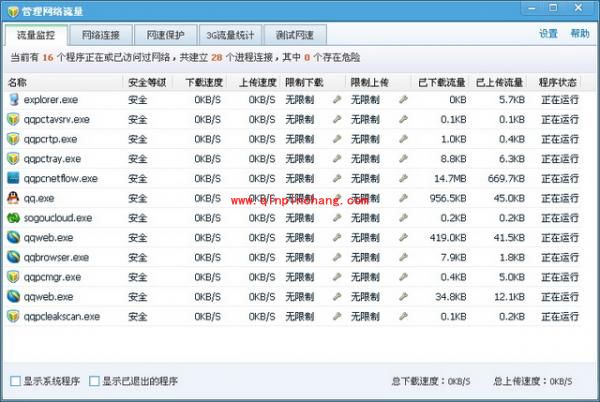600x402 pixels.
Task: Edit upload limit for qqpctavsrv.exe
Action: [403, 119]
